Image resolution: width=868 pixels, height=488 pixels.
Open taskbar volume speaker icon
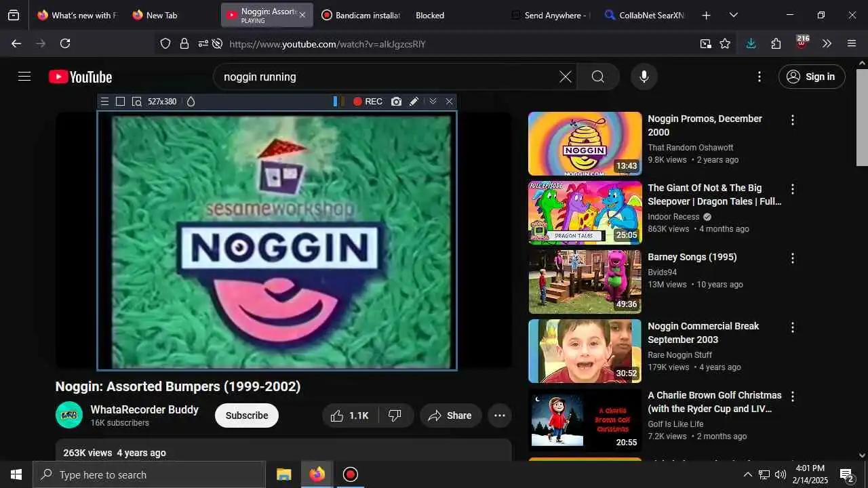[781, 474]
